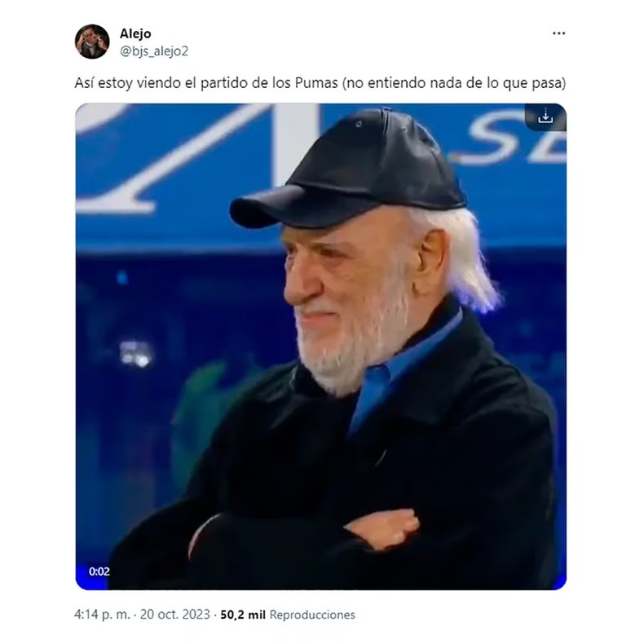
Task: Click the display name Alejo
Action: point(135,33)
